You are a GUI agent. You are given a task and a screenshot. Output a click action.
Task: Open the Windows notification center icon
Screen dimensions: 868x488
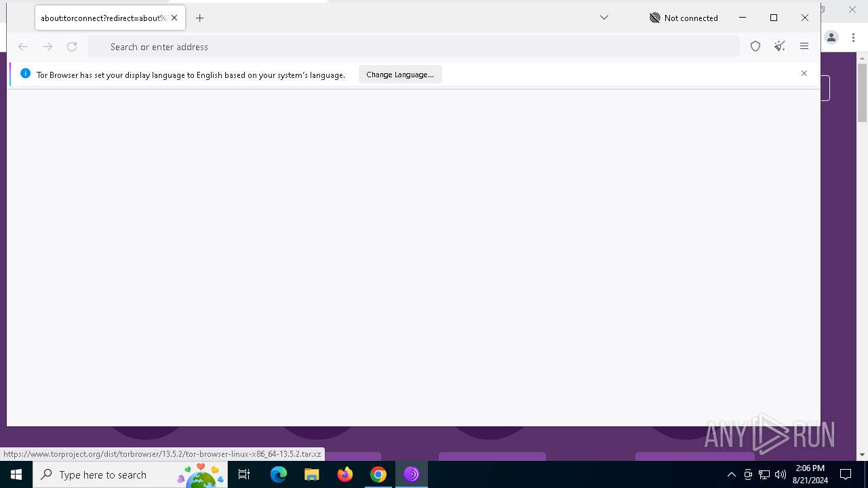[x=846, y=474]
